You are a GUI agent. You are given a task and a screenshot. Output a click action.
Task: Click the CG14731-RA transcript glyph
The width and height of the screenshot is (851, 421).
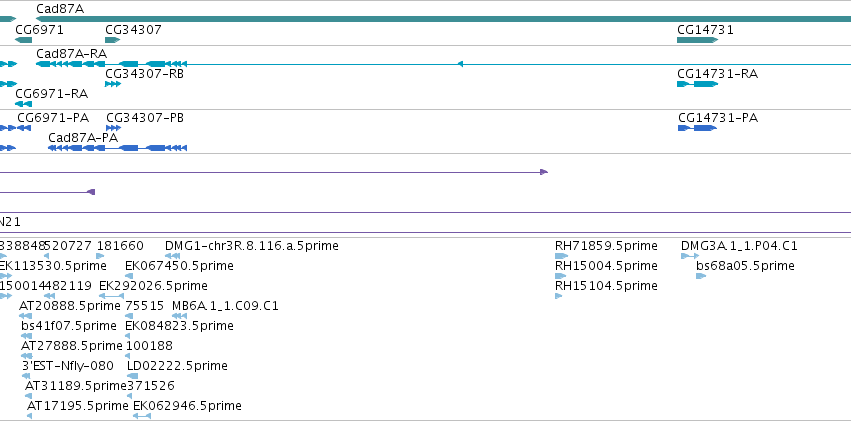click(x=697, y=84)
